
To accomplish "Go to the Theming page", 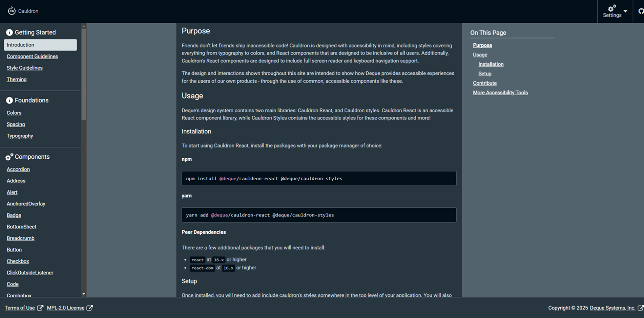I will [x=17, y=79].
